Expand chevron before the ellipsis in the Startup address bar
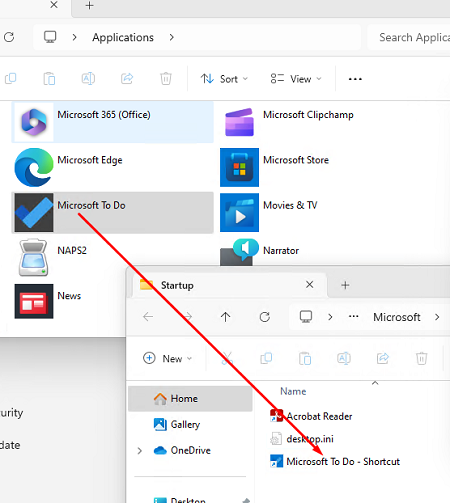450x503 pixels. click(x=330, y=317)
